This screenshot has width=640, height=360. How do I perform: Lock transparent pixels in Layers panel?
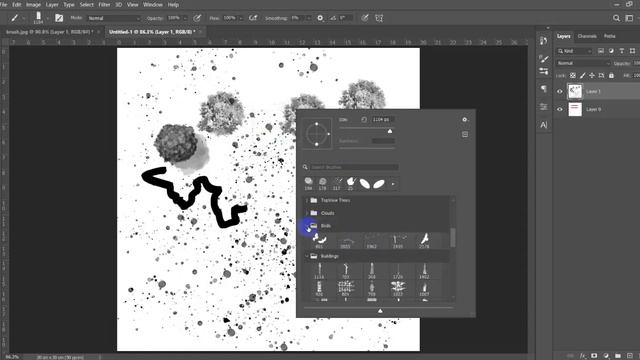[x=573, y=76]
